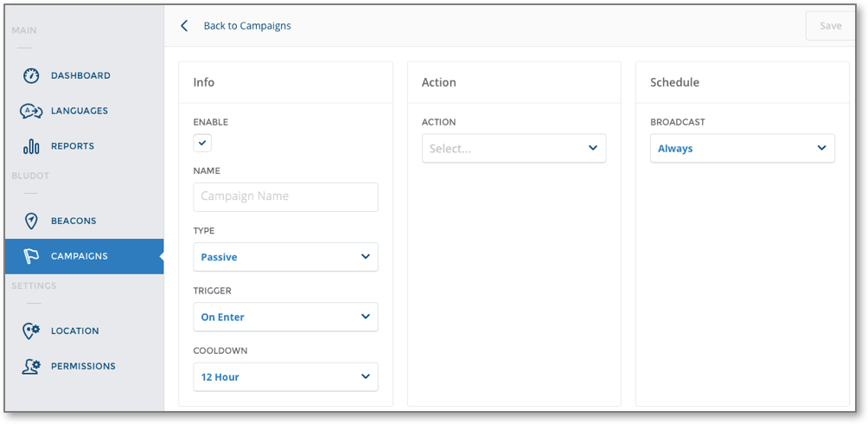Go to Reports in sidebar
This screenshot has height=424, width=868.
tap(73, 146)
